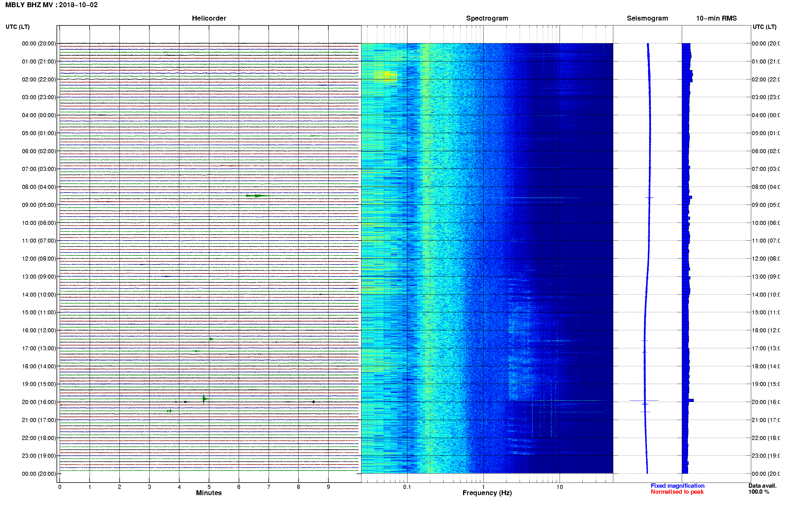Click the '5' tick label on the Minutes axis
Viewport: 812px width, 508px height.
click(209, 487)
